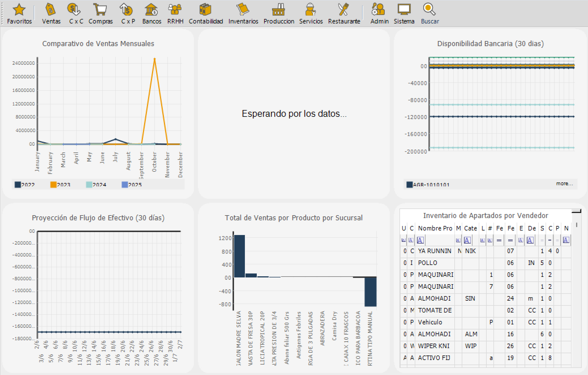Click the more... link in Disponibilidad Bancaria
Viewport: 588px width, 375px height.
coord(564,184)
